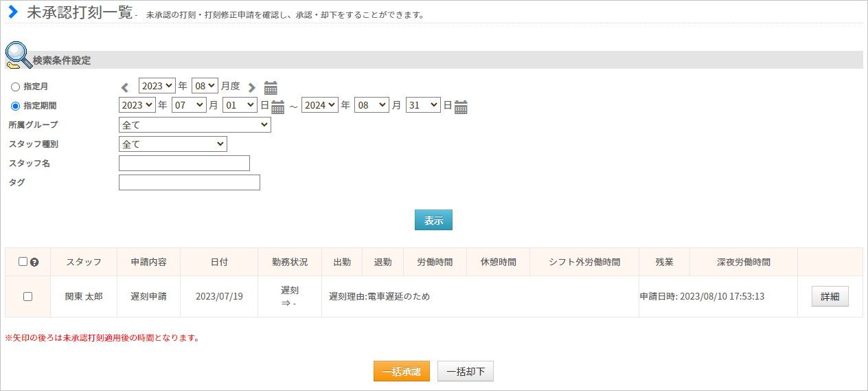The image size is (868, 391).
Task: Tick the select-all checkbox in header
Action: (x=23, y=261)
